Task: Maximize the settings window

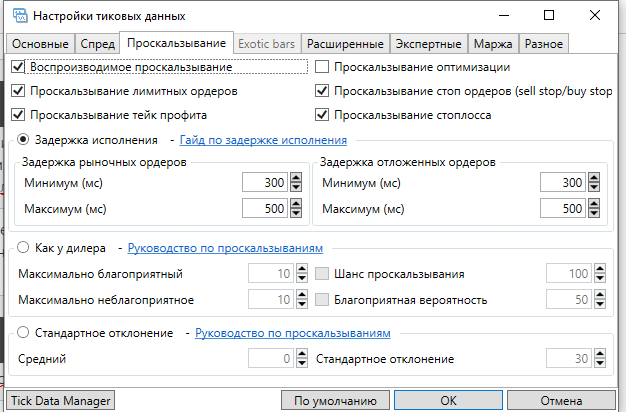Action: click(549, 15)
